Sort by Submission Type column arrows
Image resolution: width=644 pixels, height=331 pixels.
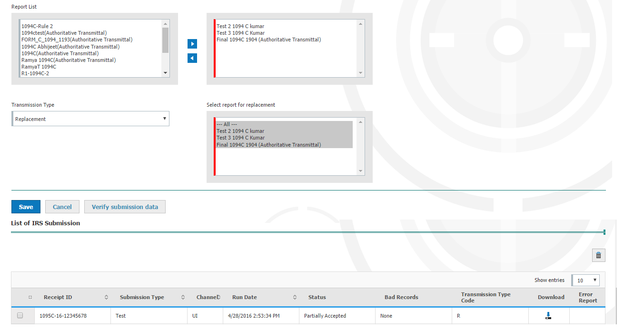(x=183, y=297)
